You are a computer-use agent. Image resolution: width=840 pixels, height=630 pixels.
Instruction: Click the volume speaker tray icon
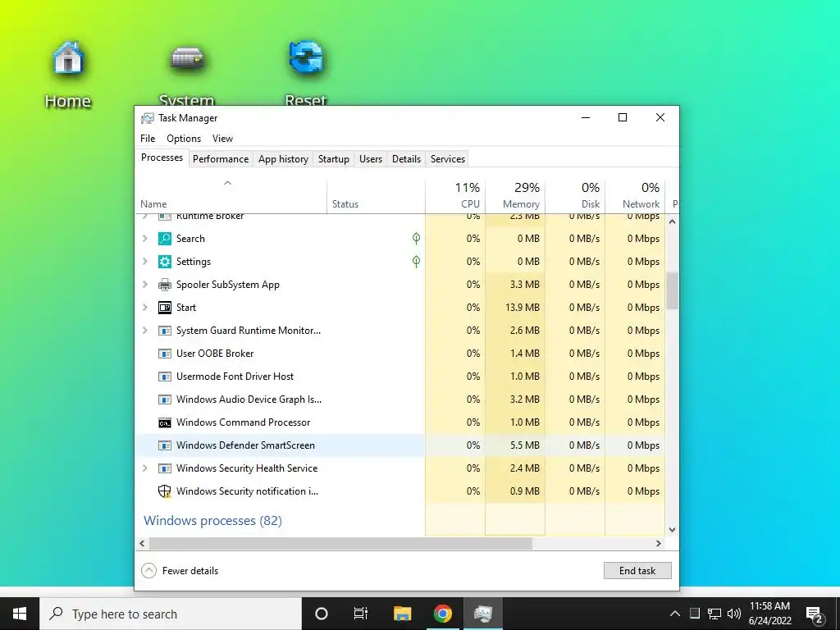pyautogui.click(x=734, y=614)
